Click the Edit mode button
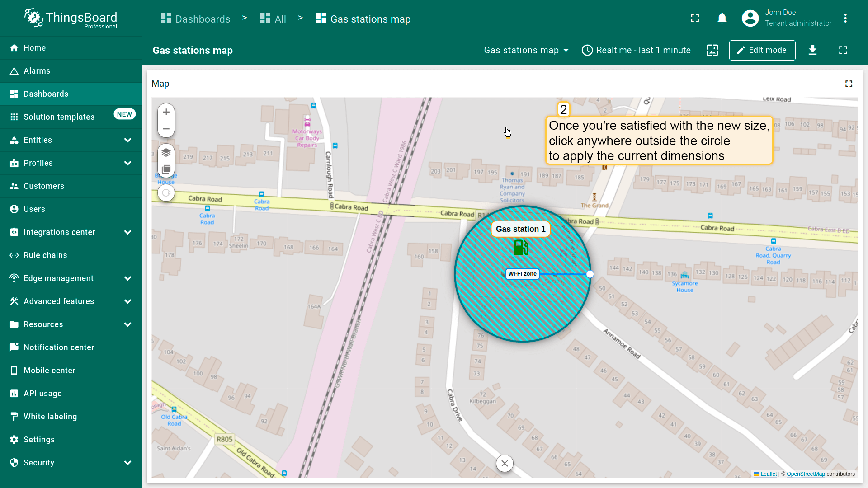868x488 pixels. pos(762,50)
